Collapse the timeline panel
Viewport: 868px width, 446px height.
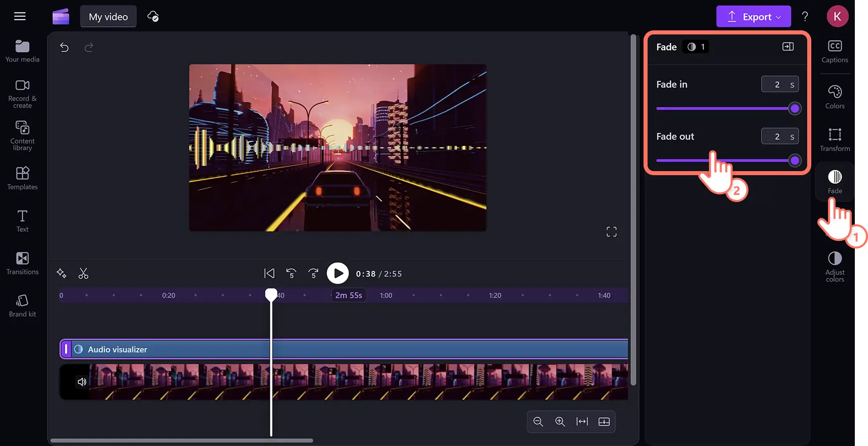pyautogui.click(x=604, y=422)
